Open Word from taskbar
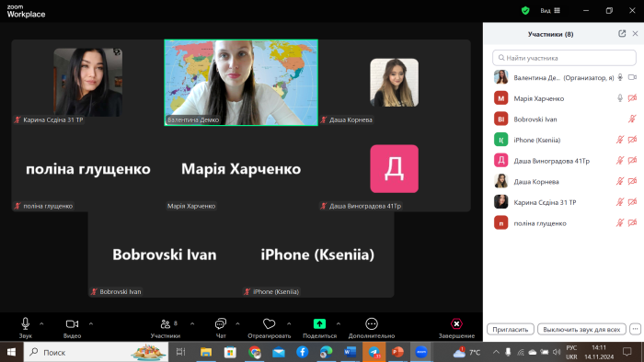Screen dimensions: 644x362 click(x=350, y=352)
